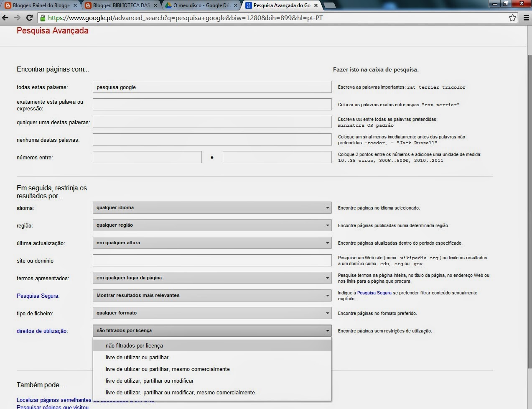
Task: Click the URL in the address bar
Action: click(185, 18)
